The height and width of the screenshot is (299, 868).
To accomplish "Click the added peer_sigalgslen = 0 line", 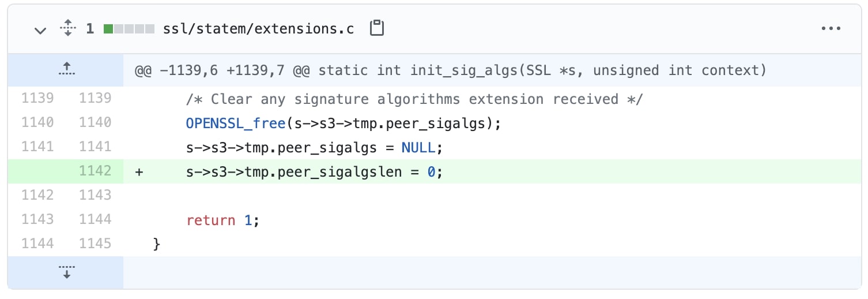I will [314, 171].
